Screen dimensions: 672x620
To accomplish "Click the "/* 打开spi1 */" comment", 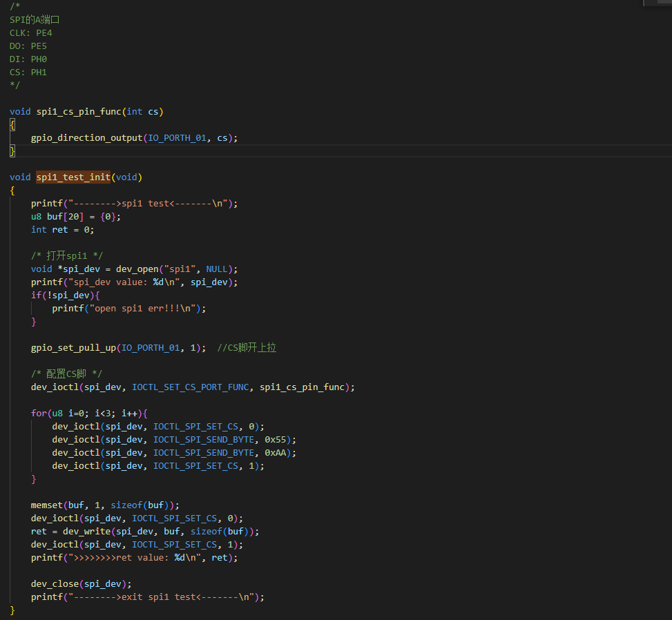I will 67,255.
